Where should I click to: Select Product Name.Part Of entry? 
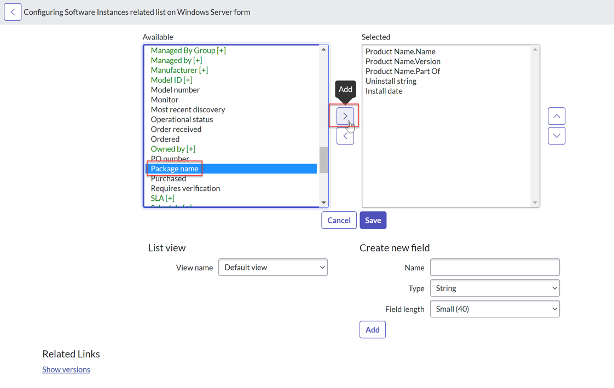403,71
